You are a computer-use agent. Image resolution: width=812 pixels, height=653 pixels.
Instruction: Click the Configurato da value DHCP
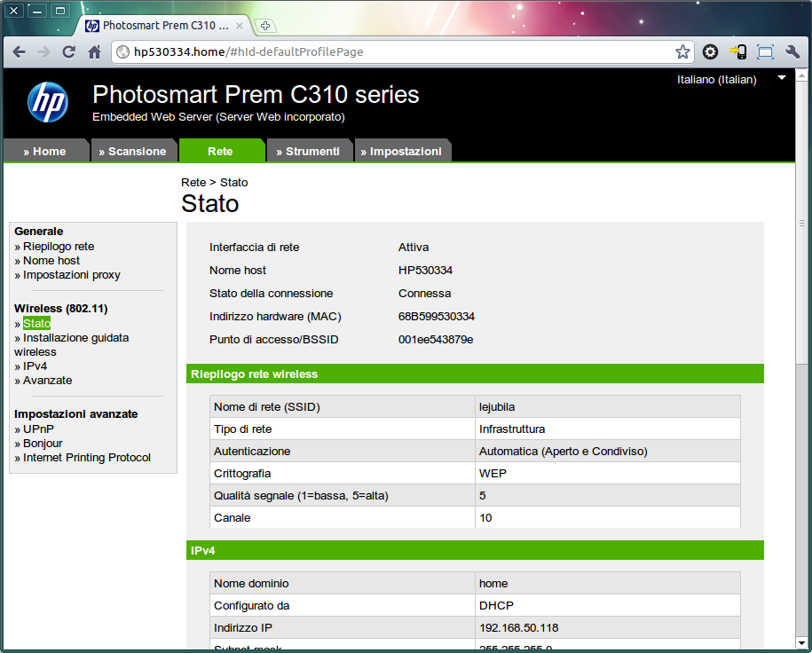pos(496,606)
